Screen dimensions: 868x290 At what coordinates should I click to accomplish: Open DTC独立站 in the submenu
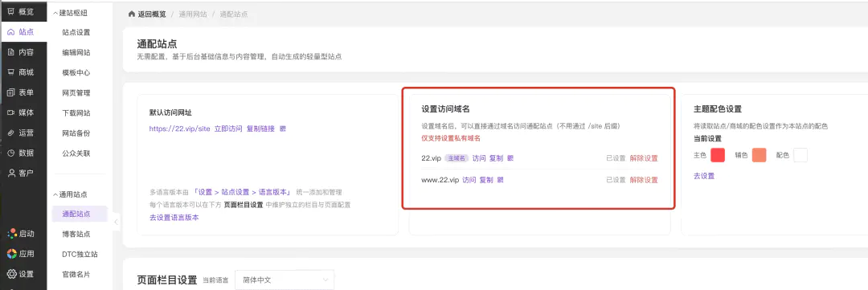pos(80,254)
